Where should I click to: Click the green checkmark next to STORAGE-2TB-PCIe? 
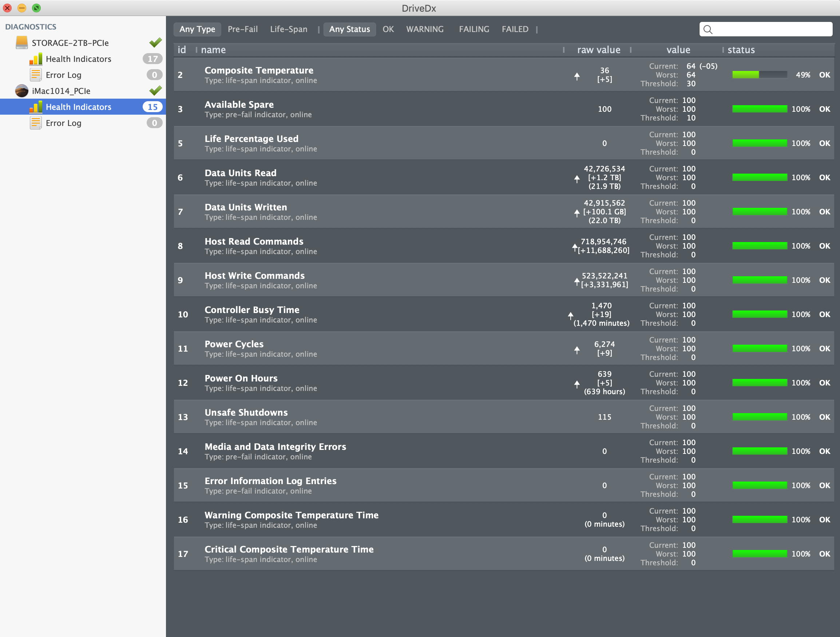click(155, 43)
